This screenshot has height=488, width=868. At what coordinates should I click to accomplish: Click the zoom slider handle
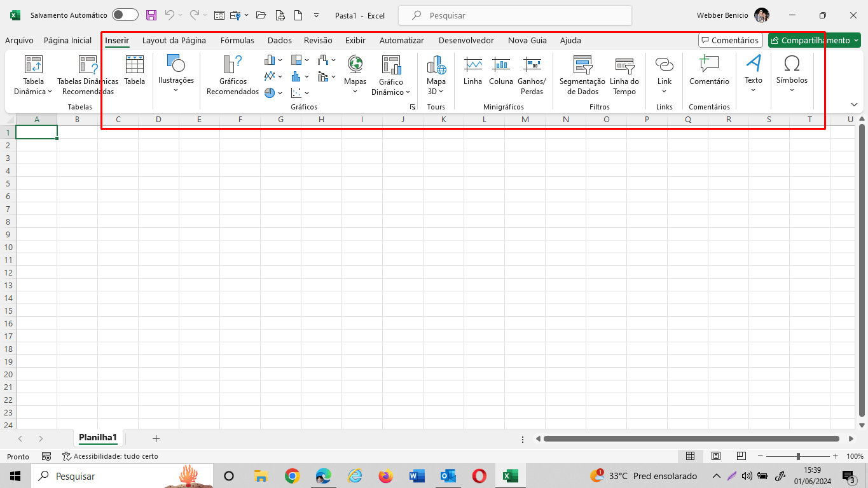click(x=798, y=456)
